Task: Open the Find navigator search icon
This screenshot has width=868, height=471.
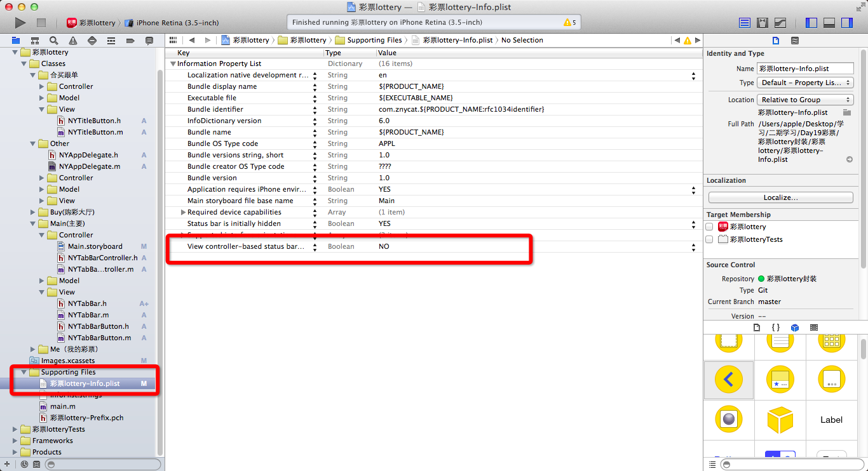Action: (54, 40)
